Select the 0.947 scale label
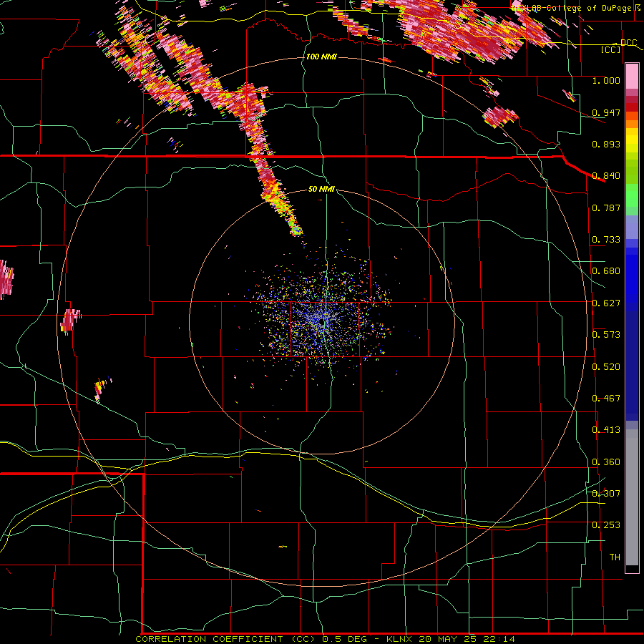Viewport: 644px width, 644px height. point(606,112)
